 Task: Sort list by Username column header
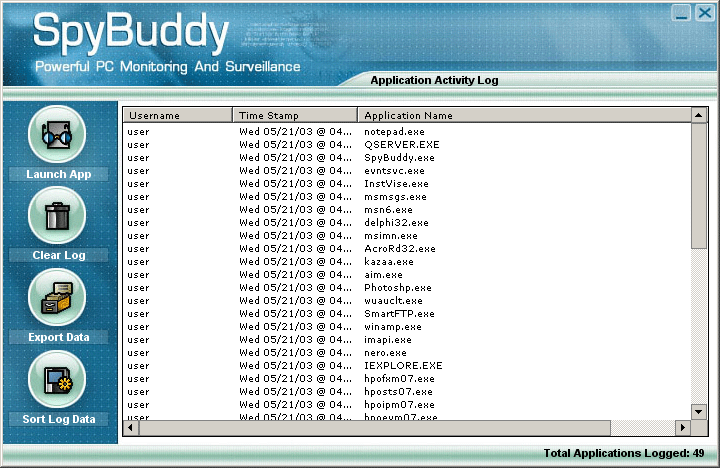point(177,115)
